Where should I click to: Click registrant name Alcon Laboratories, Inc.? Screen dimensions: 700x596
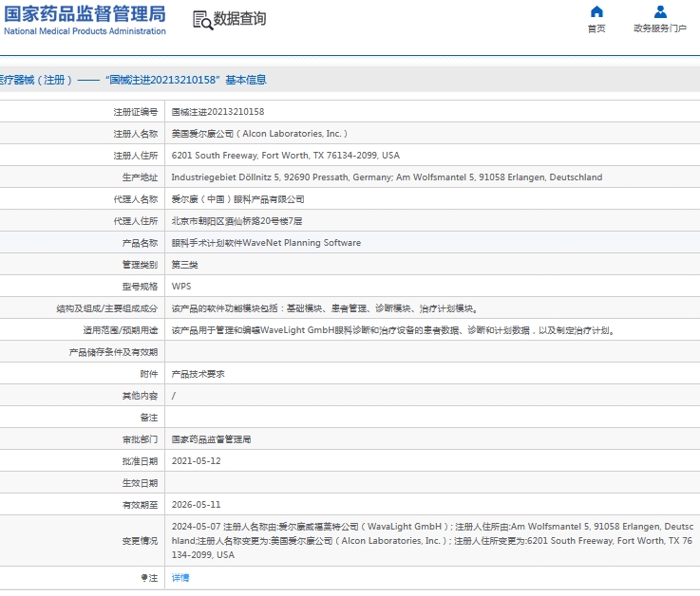click(259, 134)
